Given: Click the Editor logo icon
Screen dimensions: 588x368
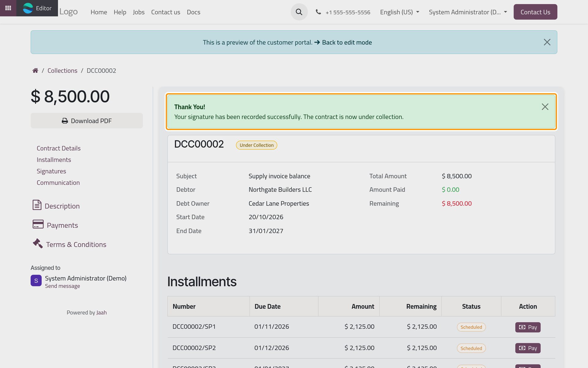Looking at the screenshot, I should coord(28,8).
